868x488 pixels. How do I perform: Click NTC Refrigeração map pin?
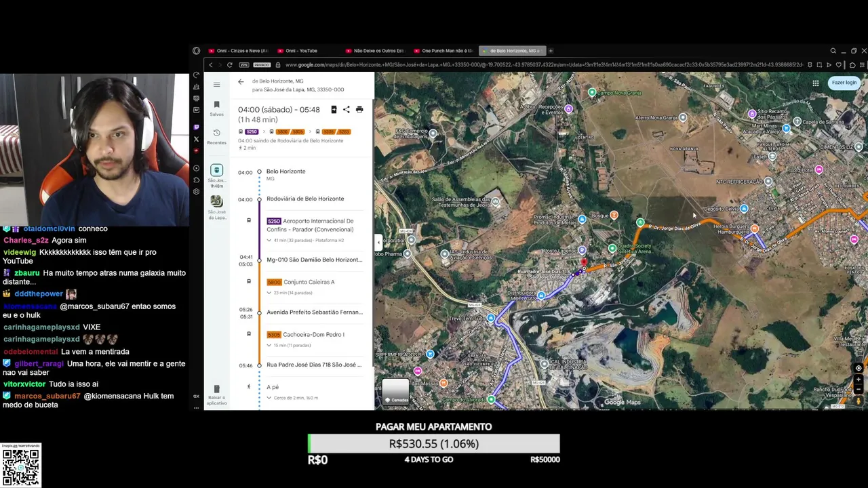(768, 182)
